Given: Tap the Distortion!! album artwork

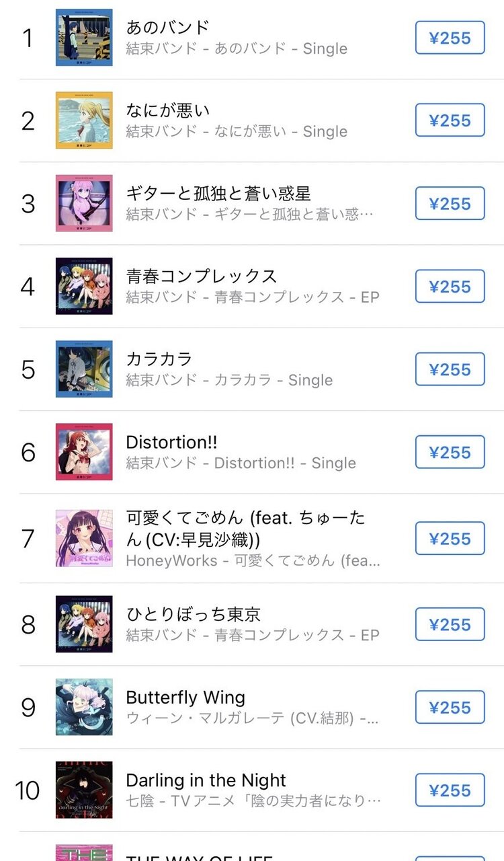Looking at the screenshot, I should (x=84, y=452).
